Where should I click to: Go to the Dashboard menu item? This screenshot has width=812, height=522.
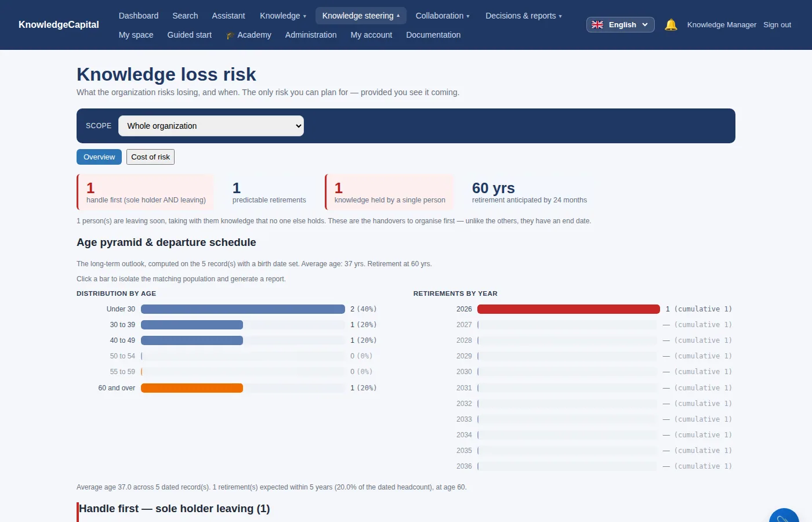[139, 16]
